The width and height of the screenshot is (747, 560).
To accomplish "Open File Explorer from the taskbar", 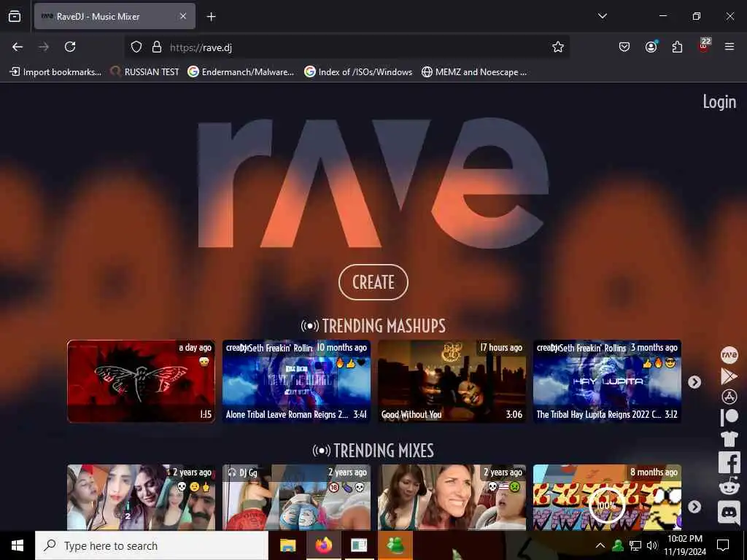I will click(287, 545).
